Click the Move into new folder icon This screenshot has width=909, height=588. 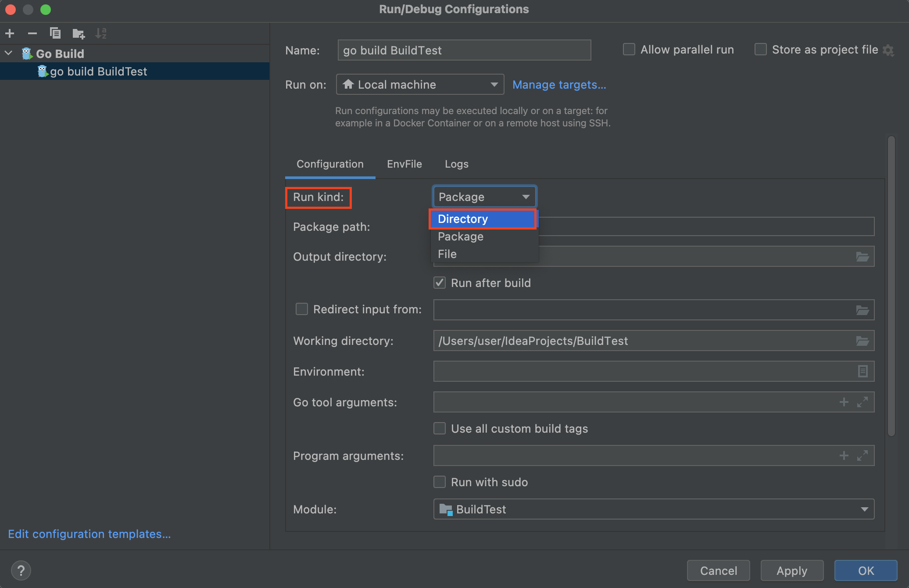click(x=79, y=33)
